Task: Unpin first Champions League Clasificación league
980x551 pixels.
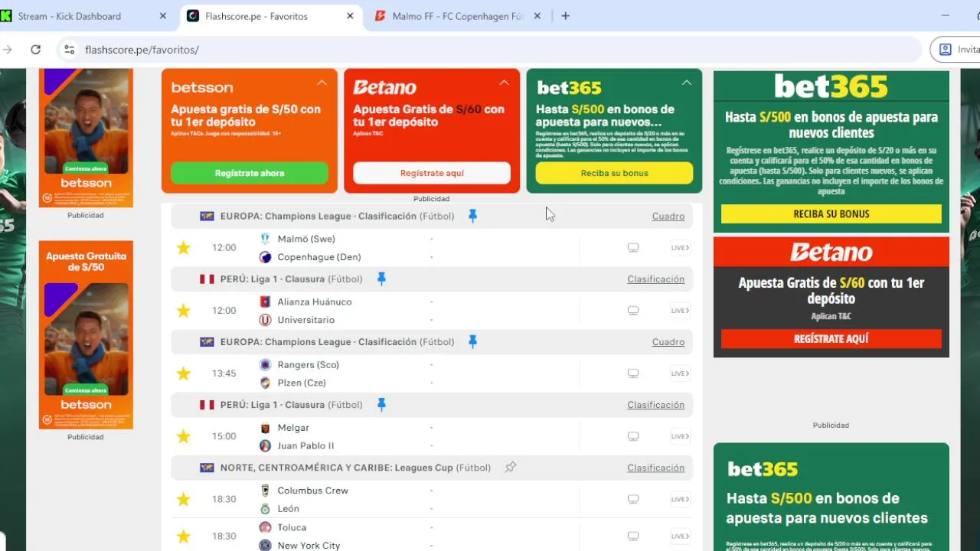Action: click(x=472, y=217)
